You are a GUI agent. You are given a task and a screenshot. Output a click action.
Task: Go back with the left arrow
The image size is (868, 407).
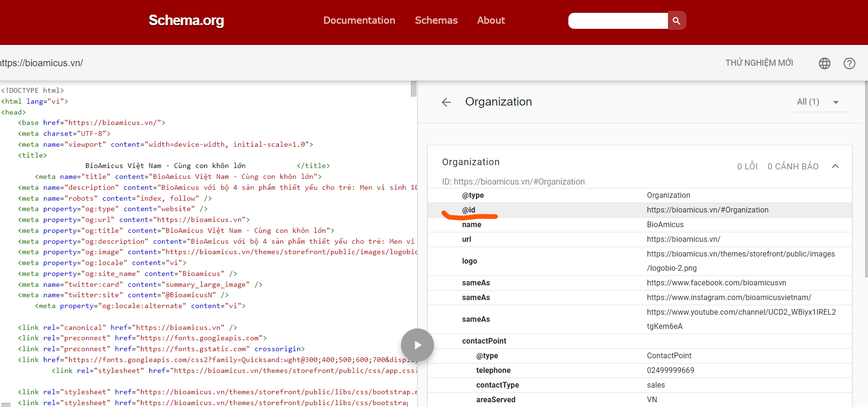(x=446, y=102)
